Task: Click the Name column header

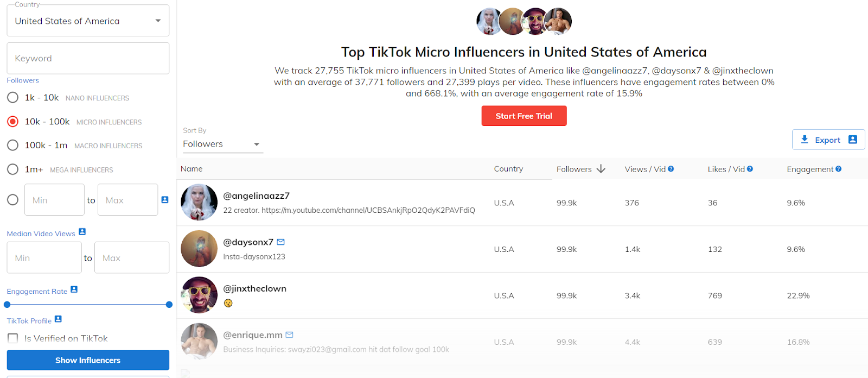Action: pos(192,169)
